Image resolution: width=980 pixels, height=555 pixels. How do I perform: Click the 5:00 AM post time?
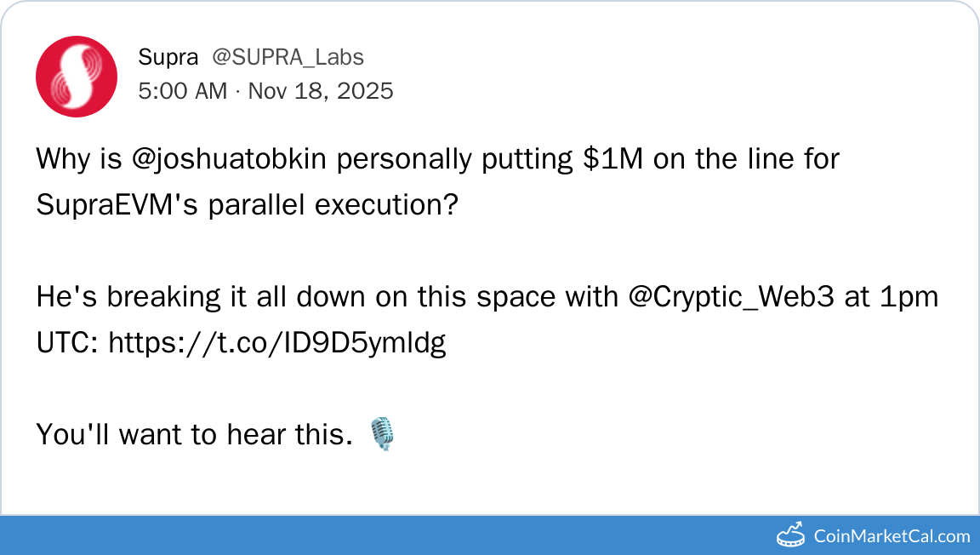pyautogui.click(x=182, y=90)
